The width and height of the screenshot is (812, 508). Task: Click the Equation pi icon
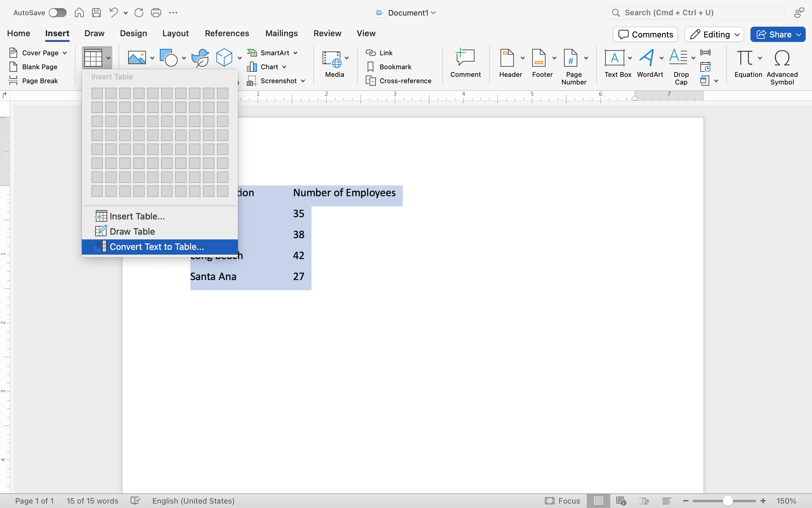[744, 58]
